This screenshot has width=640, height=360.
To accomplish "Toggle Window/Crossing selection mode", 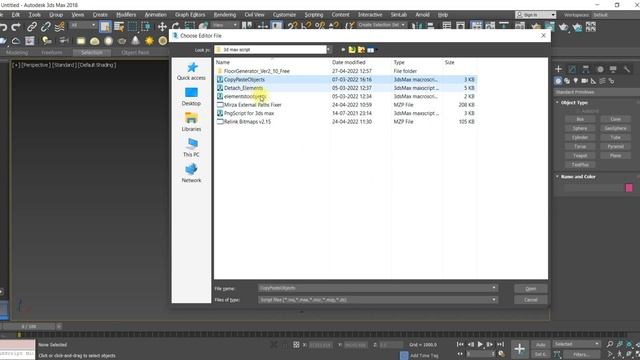I will pyautogui.click(x=146, y=27).
